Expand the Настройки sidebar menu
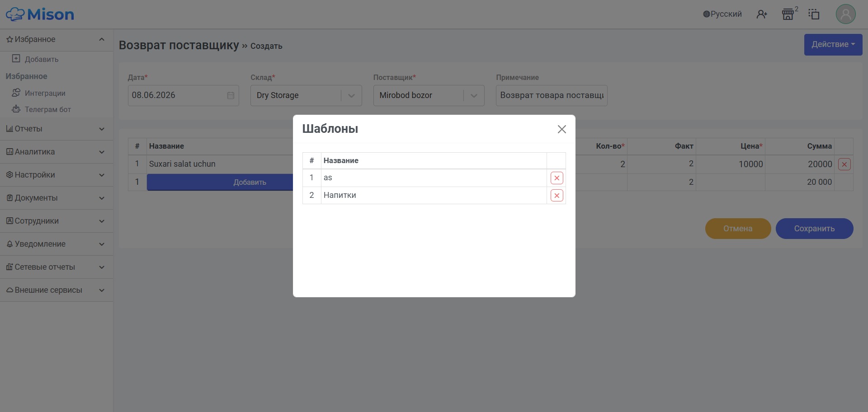Screen dimensions: 868x412 [x=56, y=175]
